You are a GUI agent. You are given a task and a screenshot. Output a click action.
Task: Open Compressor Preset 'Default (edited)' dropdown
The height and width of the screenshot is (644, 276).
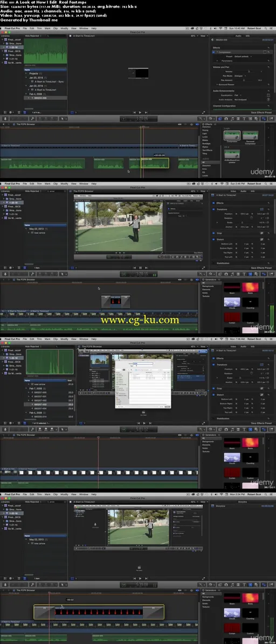click(243, 56)
